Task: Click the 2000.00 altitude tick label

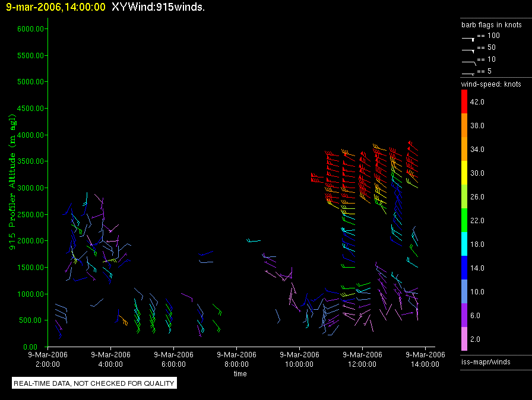Action: (31, 241)
